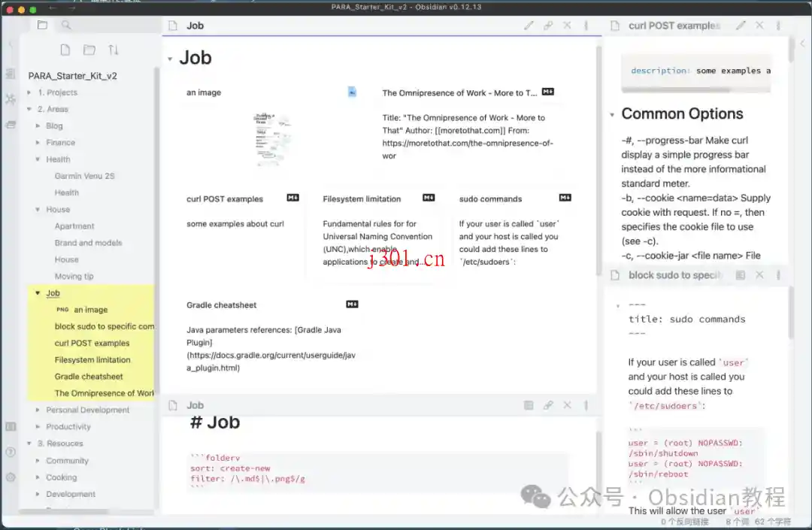Click markdown badge on Gradle cheatsheet card
This screenshot has height=530, width=812.
pos(352,304)
